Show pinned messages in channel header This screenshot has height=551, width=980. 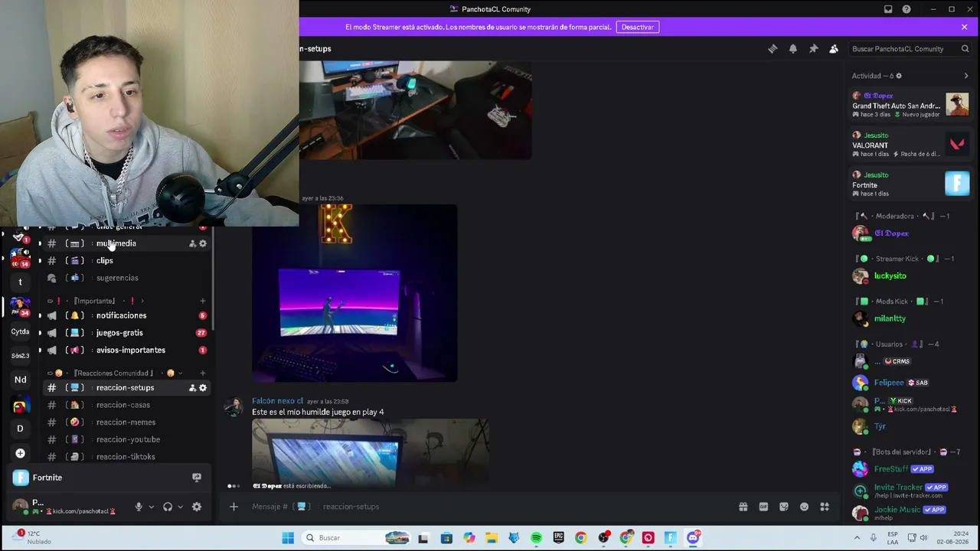[x=814, y=49]
